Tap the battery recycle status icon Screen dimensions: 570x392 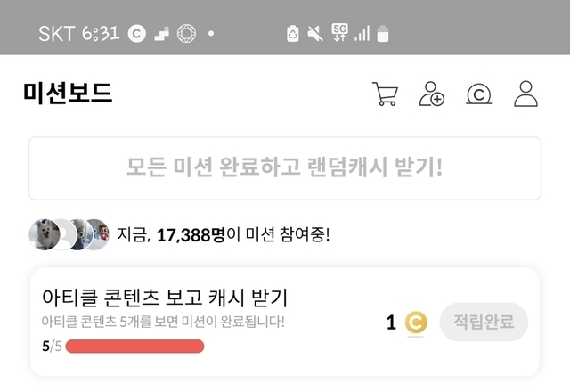pyautogui.click(x=292, y=34)
